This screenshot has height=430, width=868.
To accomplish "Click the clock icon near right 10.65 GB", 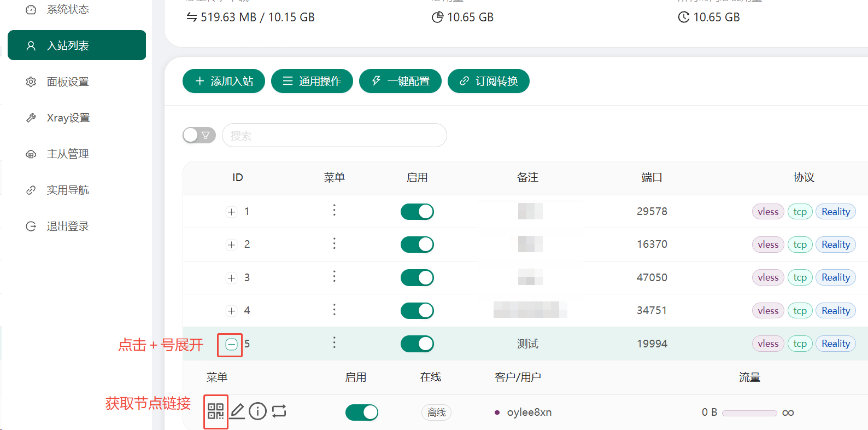I will 684,18.
